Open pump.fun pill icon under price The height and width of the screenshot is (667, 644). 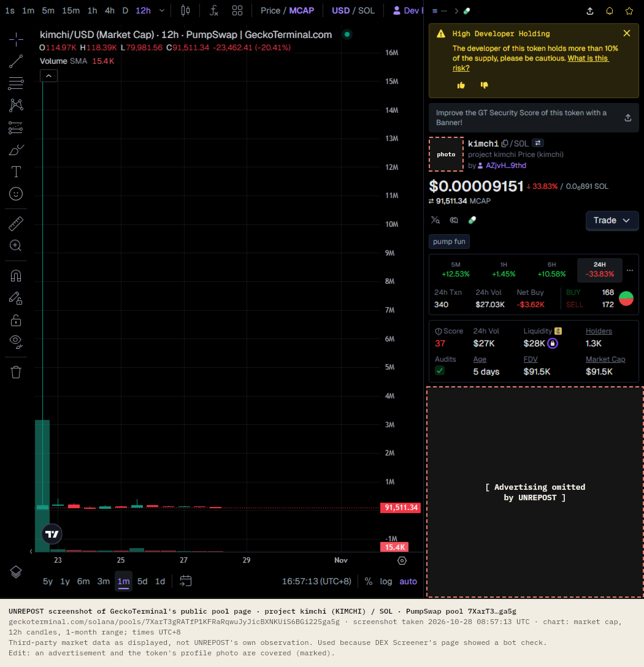[472, 220]
